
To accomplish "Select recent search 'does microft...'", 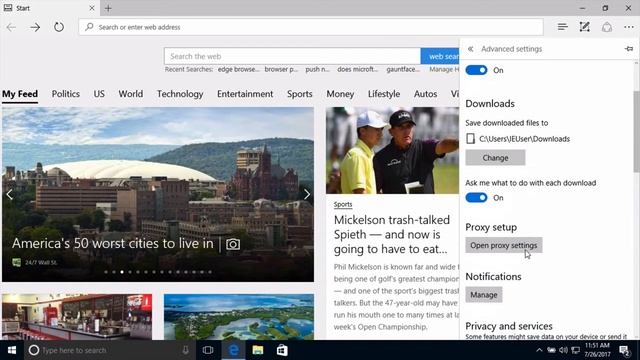I will (358, 69).
